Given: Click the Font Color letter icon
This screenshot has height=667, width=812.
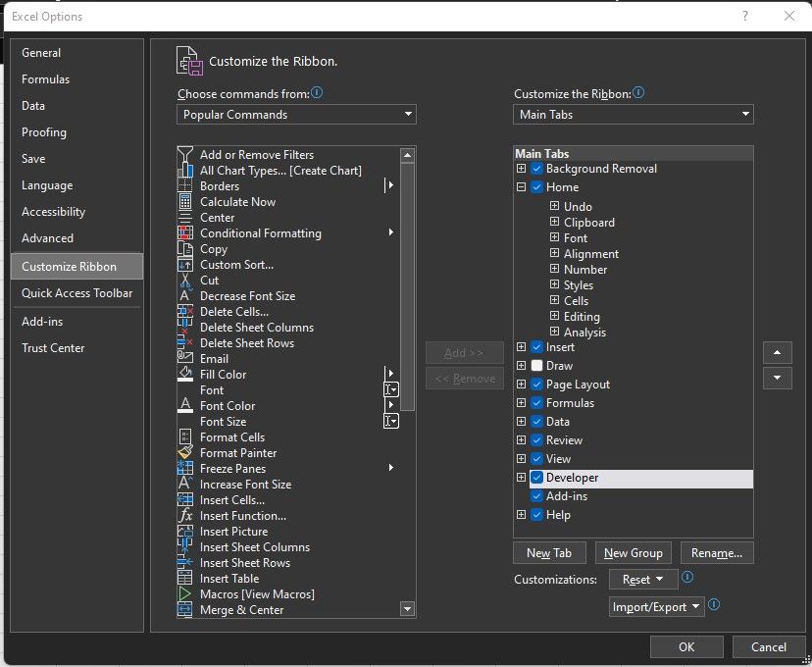Looking at the screenshot, I should pos(185,405).
